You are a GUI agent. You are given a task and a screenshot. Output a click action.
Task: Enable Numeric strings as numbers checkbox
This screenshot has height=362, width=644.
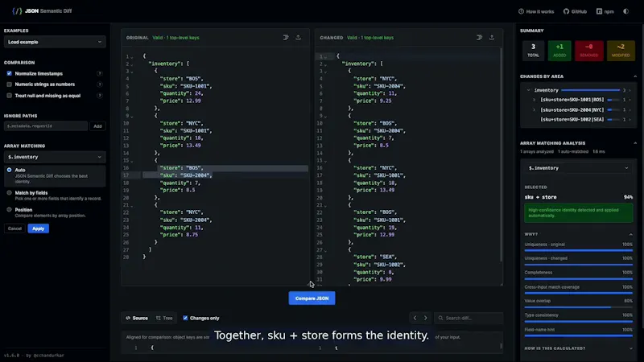pos(9,84)
